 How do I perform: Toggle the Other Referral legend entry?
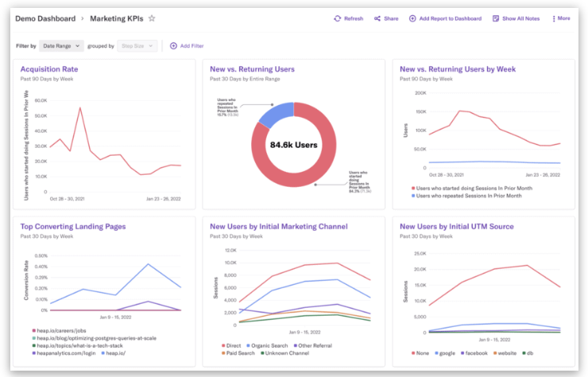pos(313,345)
